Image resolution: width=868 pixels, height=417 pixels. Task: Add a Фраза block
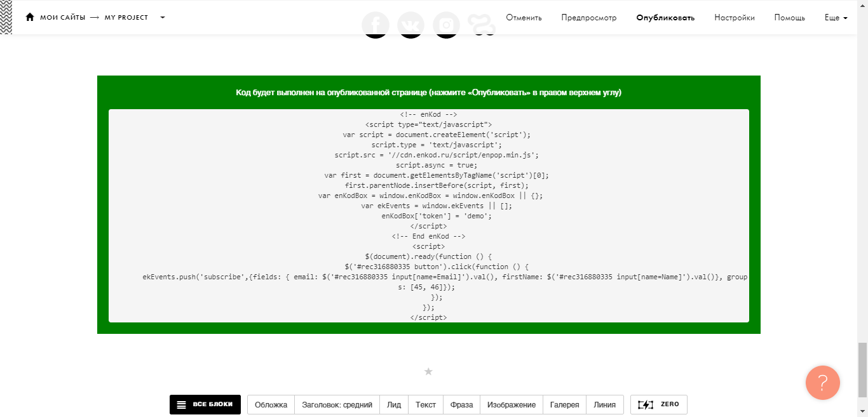pyautogui.click(x=462, y=404)
